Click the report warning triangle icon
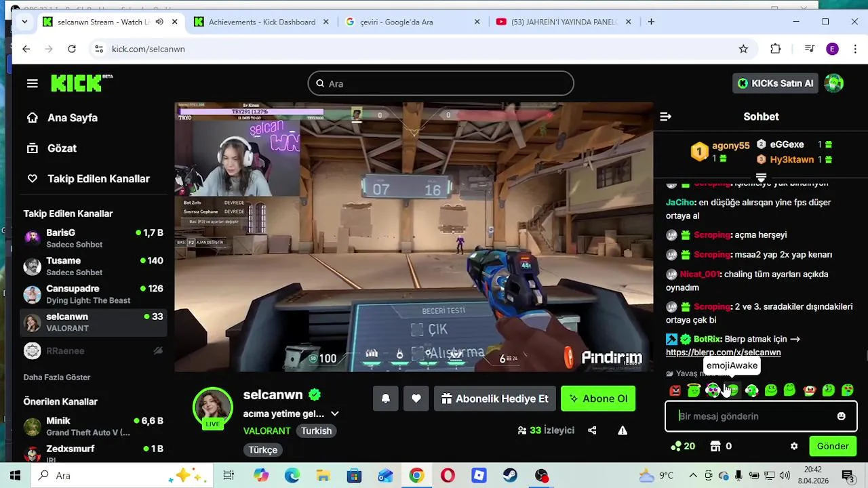This screenshot has width=868, height=488. click(623, 430)
